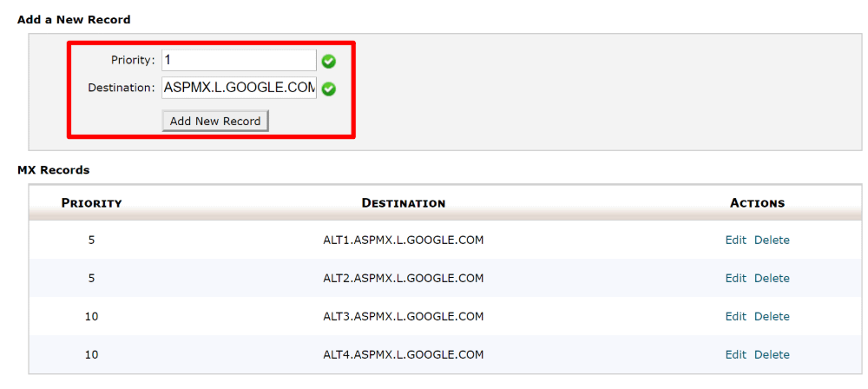Edit the ALT1.ASPMX.L.GOOGLE.COM record
Viewport: 868px width, 389px height.
coord(736,240)
